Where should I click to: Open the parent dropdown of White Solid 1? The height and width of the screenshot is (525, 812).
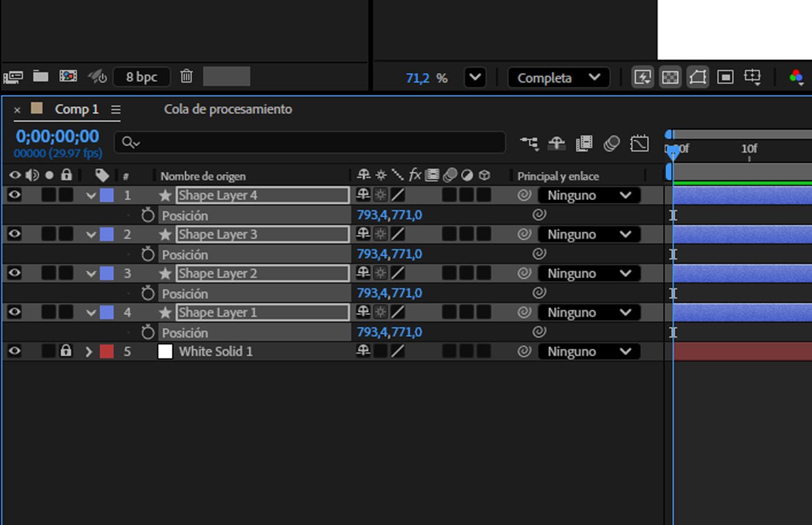pos(589,351)
